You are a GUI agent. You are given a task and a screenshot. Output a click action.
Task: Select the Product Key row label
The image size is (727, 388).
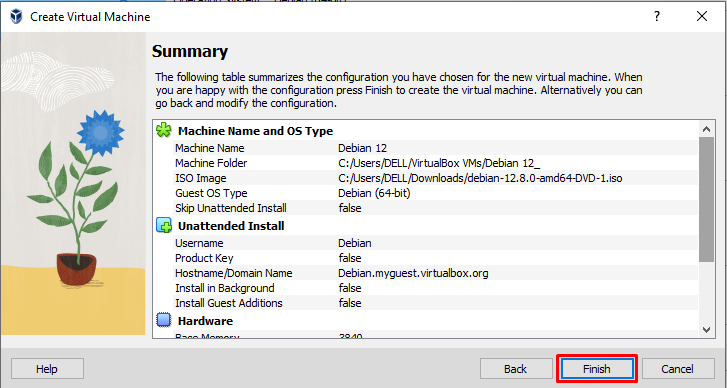(x=204, y=258)
